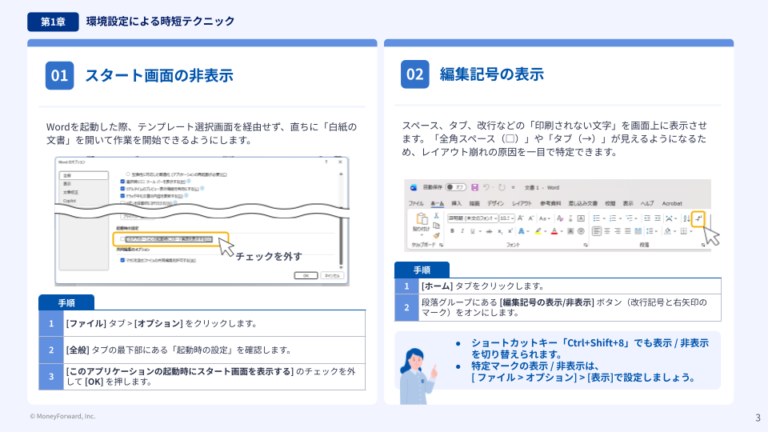Align text right icon
This screenshot has height=432, width=768.
[618, 231]
